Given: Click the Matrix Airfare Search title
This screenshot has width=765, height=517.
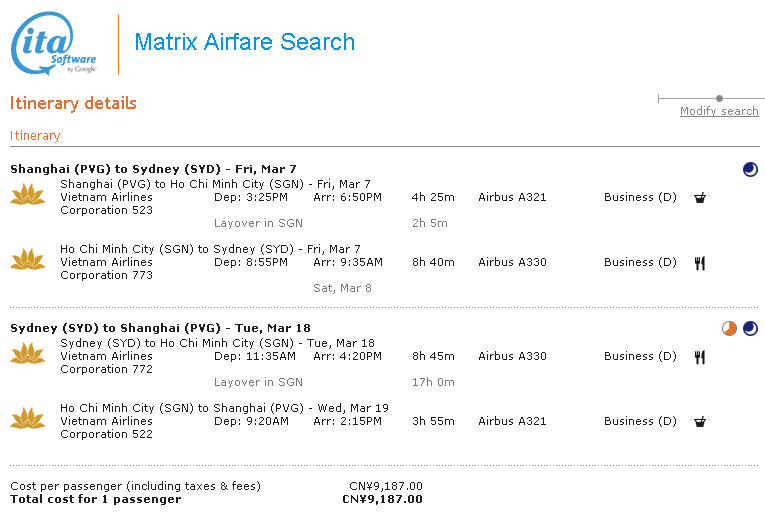Looking at the screenshot, I should 244,42.
